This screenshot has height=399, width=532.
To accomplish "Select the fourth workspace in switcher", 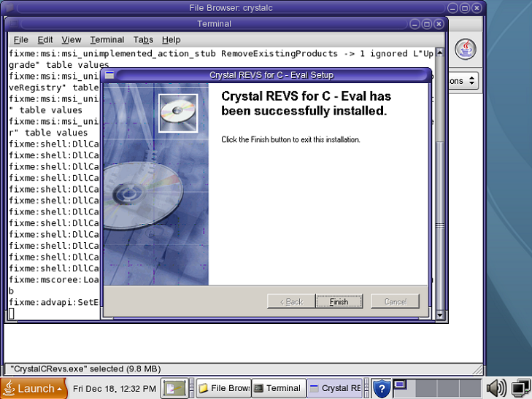I will pyautogui.click(x=470, y=388).
